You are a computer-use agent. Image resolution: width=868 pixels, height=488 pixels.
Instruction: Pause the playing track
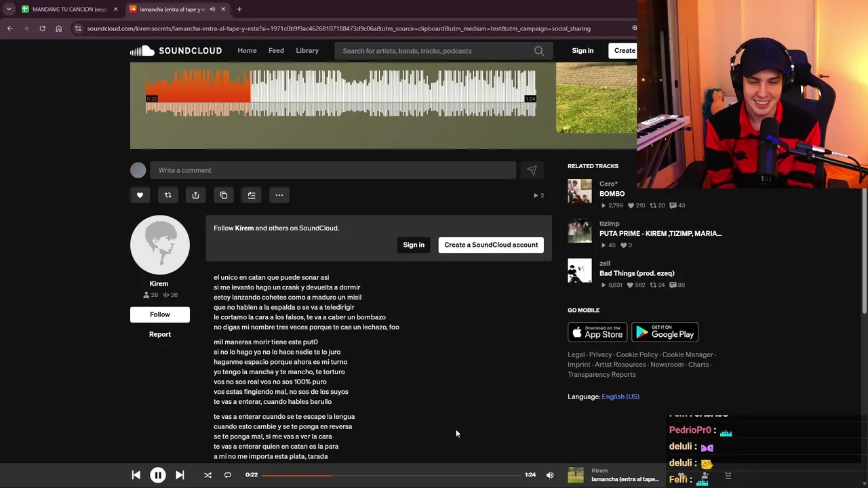157,475
